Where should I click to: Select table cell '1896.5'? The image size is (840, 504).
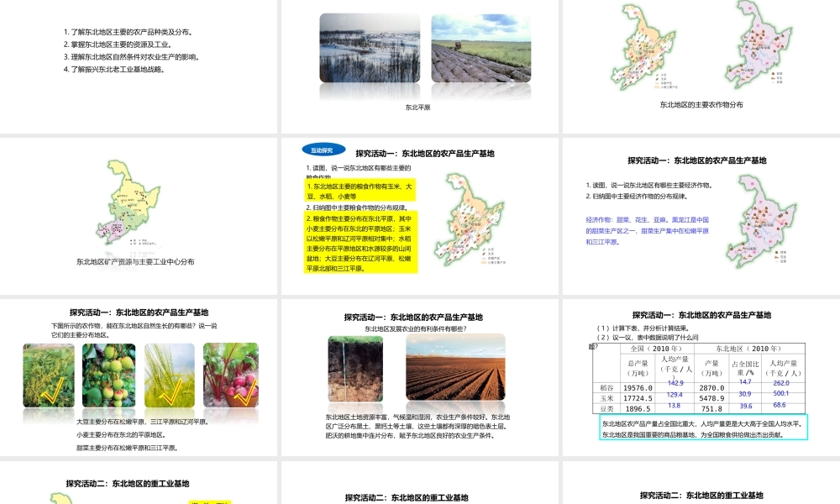click(x=638, y=409)
